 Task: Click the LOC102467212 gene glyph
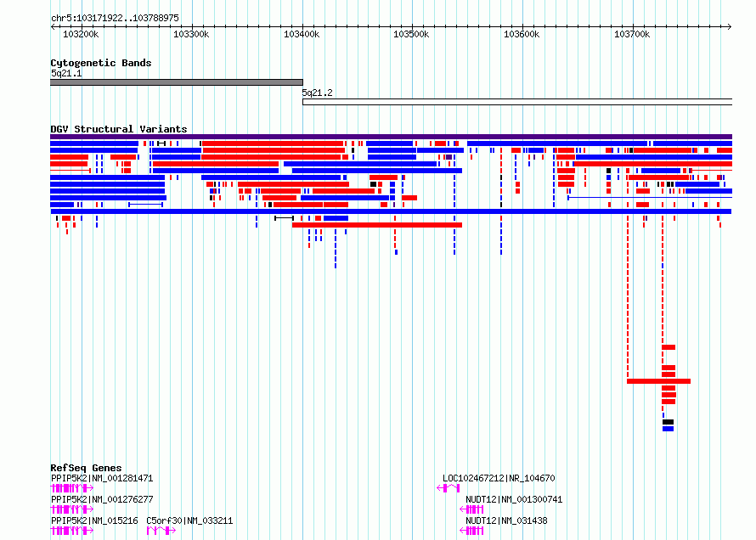click(x=448, y=488)
